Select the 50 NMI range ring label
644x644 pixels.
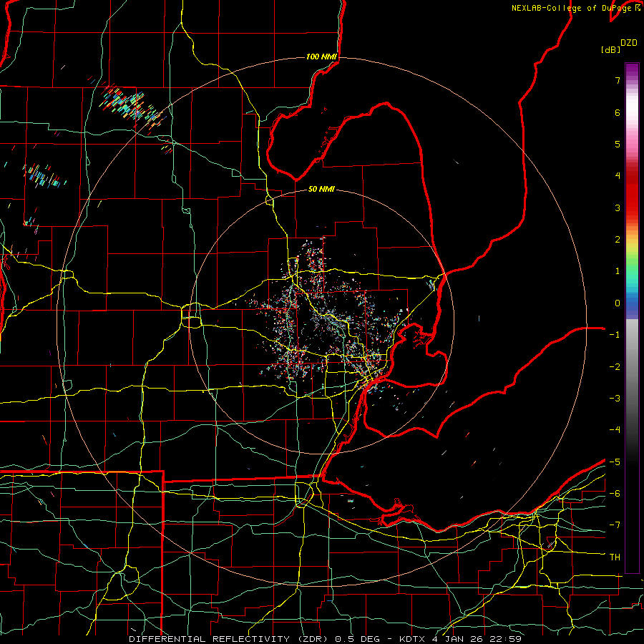point(321,189)
